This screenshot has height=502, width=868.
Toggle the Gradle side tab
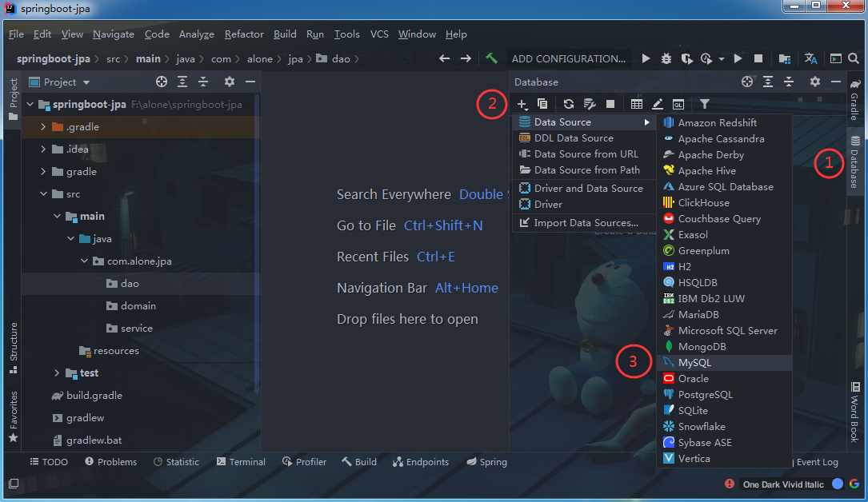pyautogui.click(x=854, y=99)
